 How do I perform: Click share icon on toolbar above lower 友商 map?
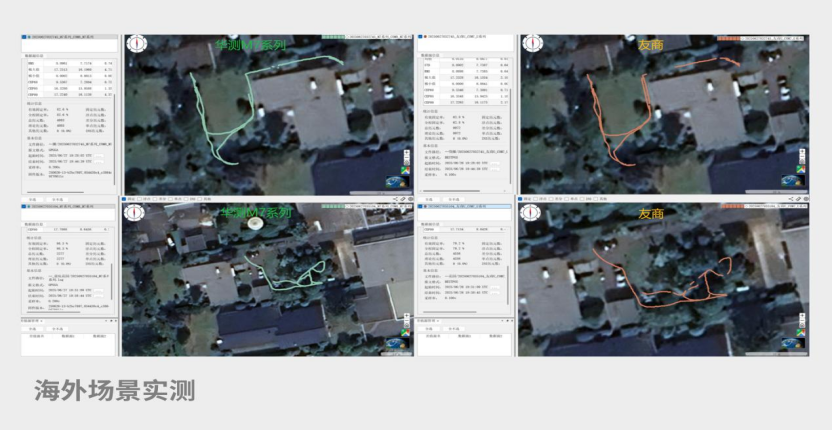(x=791, y=199)
